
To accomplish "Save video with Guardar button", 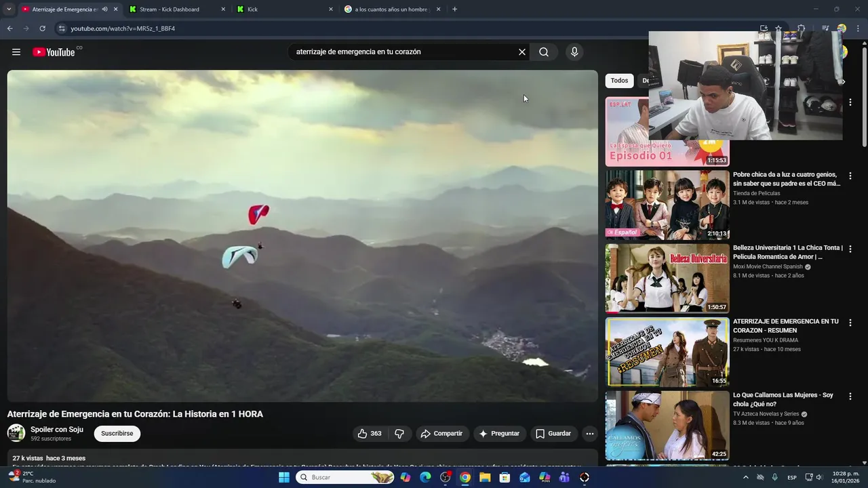I will (553, 434).
